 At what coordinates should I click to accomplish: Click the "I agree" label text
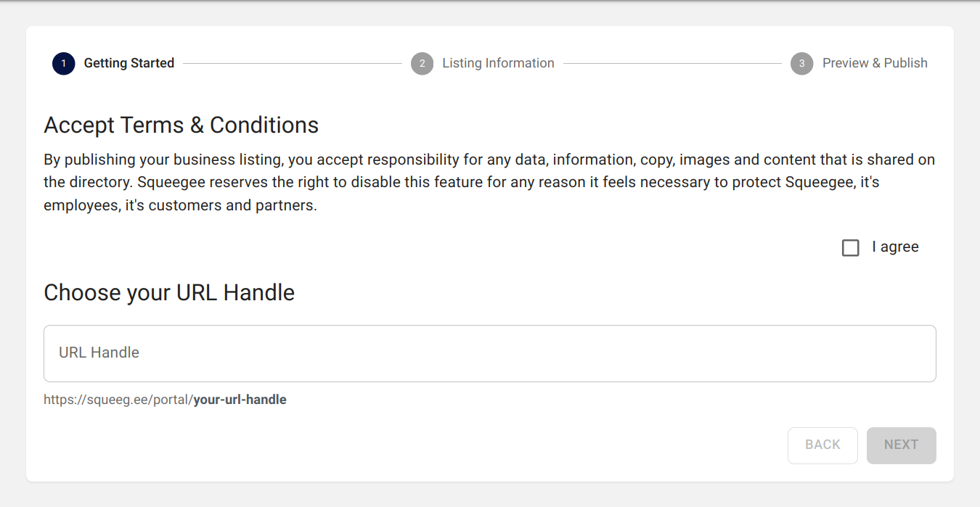tap(895, 247)
